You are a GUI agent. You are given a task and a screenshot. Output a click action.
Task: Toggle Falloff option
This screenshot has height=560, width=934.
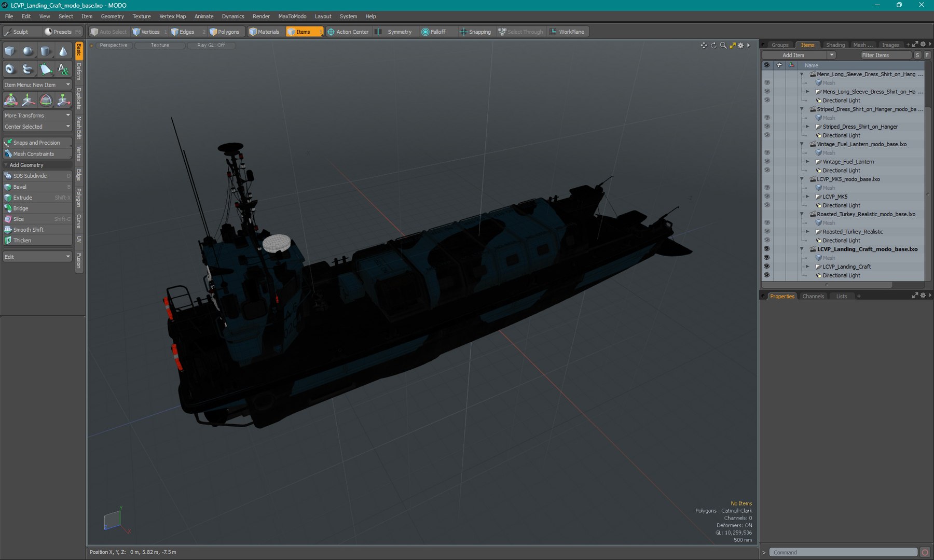point(434,32)
